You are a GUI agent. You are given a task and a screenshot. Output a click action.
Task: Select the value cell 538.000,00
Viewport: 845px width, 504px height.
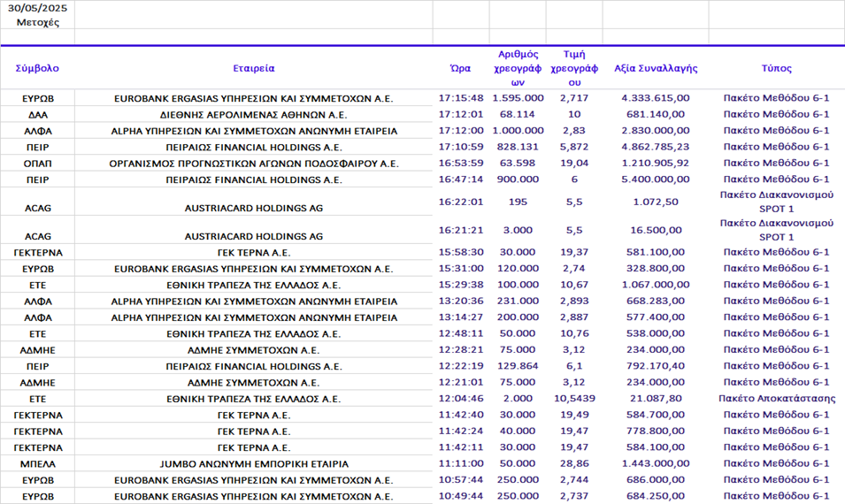tap(656, 332)
